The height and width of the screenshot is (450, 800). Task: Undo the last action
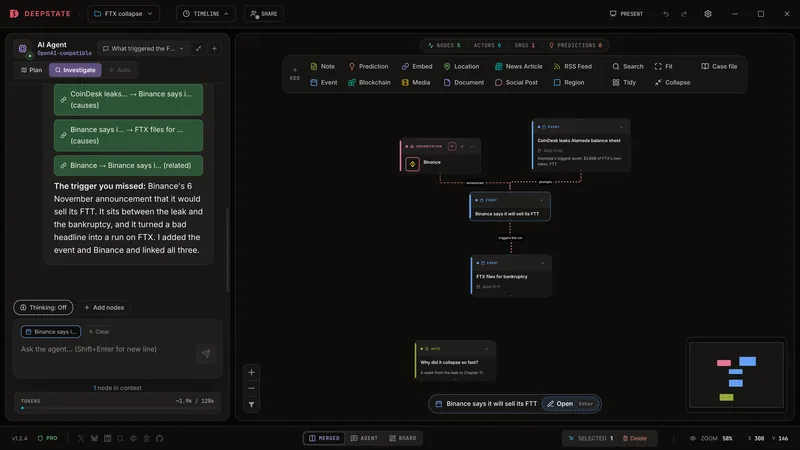click(x=666, y=14)
